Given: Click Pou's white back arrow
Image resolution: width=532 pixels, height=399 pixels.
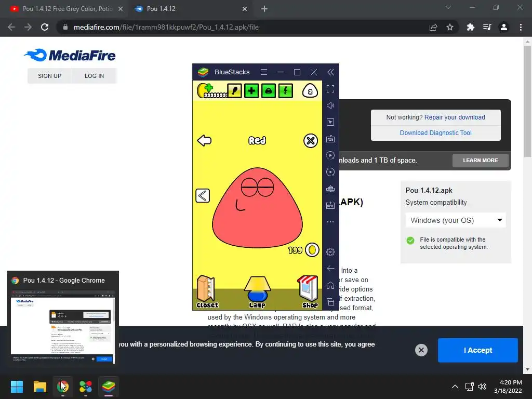Looking at the screenshot, I should pyautogui.click(x=204, y=140).
